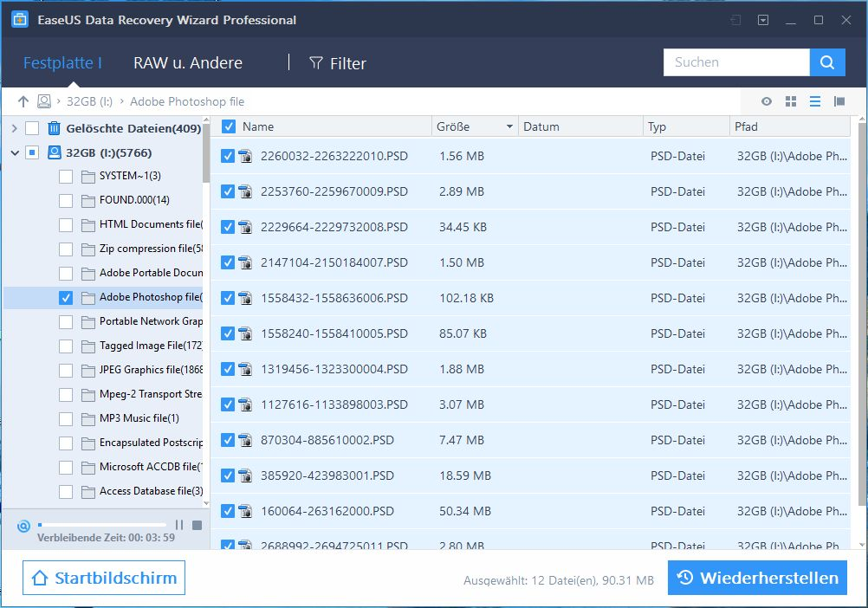
Task: Select the Tagged Image File folder
Action: (151, 346)
